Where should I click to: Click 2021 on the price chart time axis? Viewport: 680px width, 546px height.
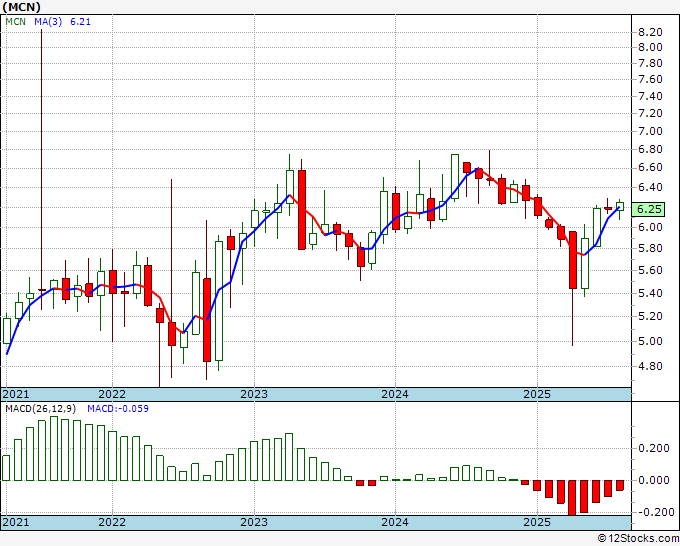tap(16, 394)
